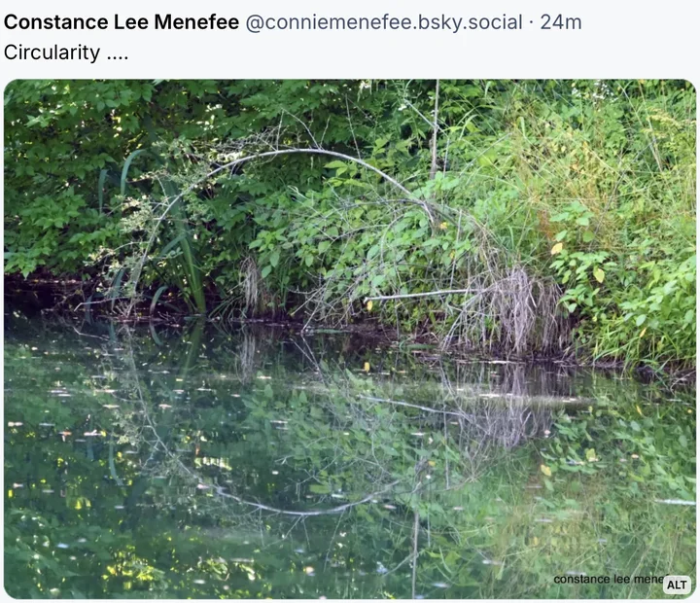The image size is (700, 603).
Task: Click the arch's reflection in the water
Action: (x=292, y=508)
